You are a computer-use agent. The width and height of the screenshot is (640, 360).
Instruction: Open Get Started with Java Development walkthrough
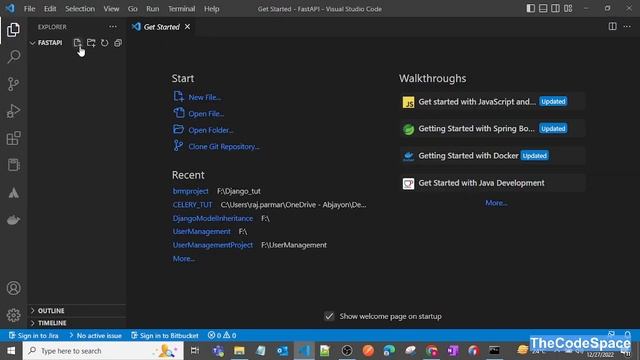[x=492, y=183]
